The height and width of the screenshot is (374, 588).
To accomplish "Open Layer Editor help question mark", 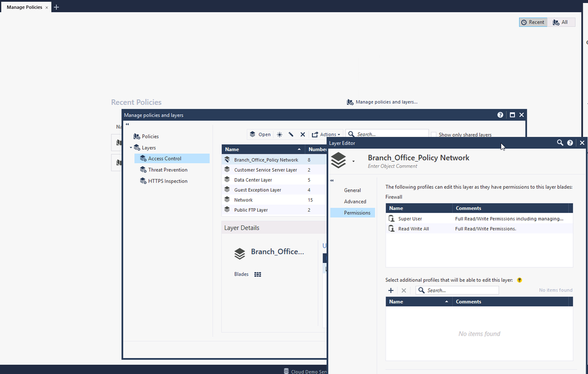I will coord(570,143).
